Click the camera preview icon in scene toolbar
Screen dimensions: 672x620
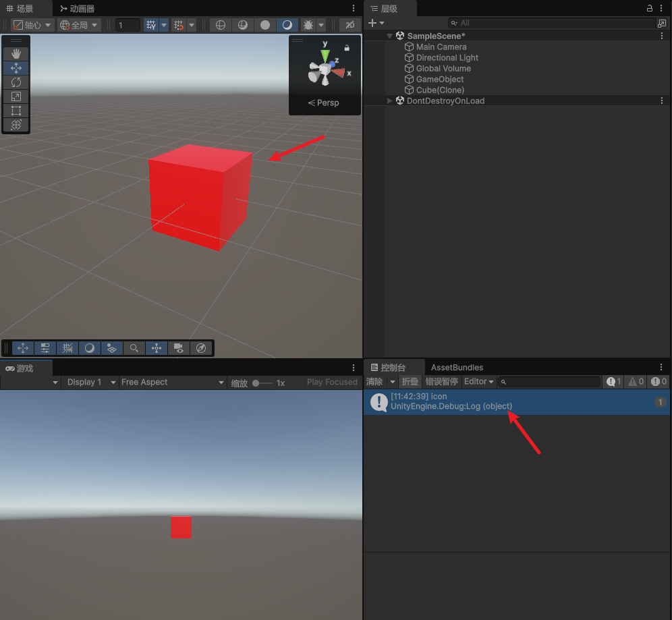tap(178, 348)
